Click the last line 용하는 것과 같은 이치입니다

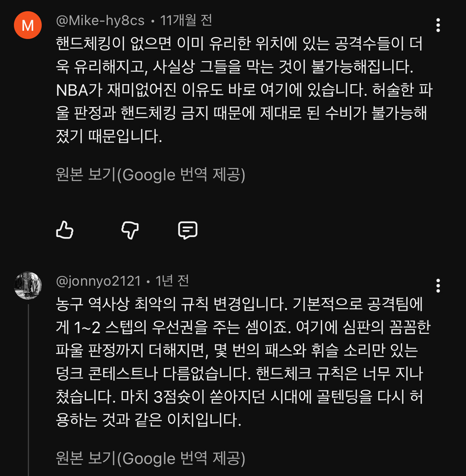pyautogui.click(x=149, y=420)
